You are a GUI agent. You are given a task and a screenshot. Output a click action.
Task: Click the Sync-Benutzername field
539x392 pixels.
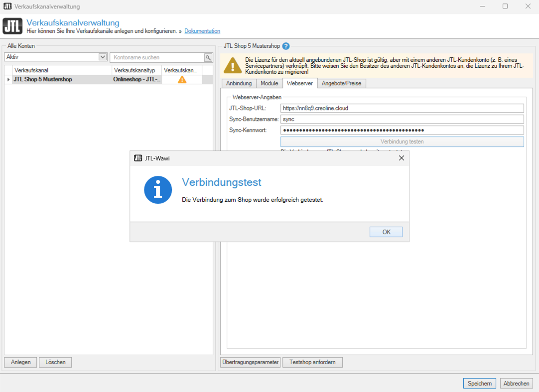click(x=402, y=120)
